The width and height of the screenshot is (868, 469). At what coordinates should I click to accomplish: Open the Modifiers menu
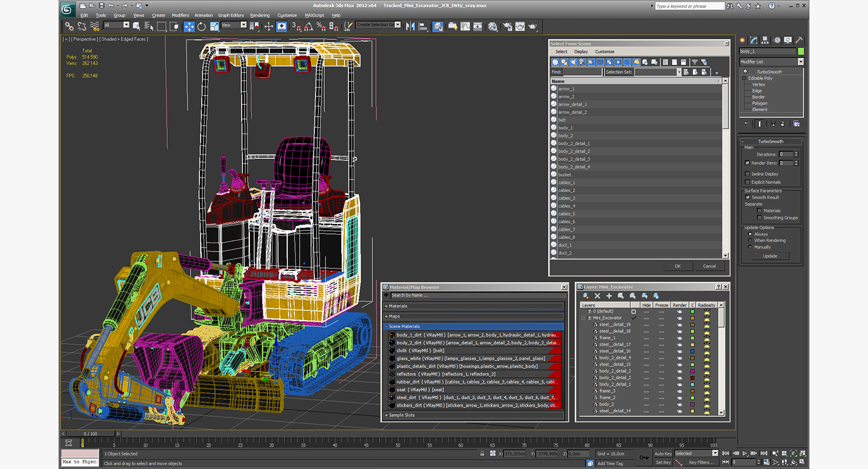point(180,15)
